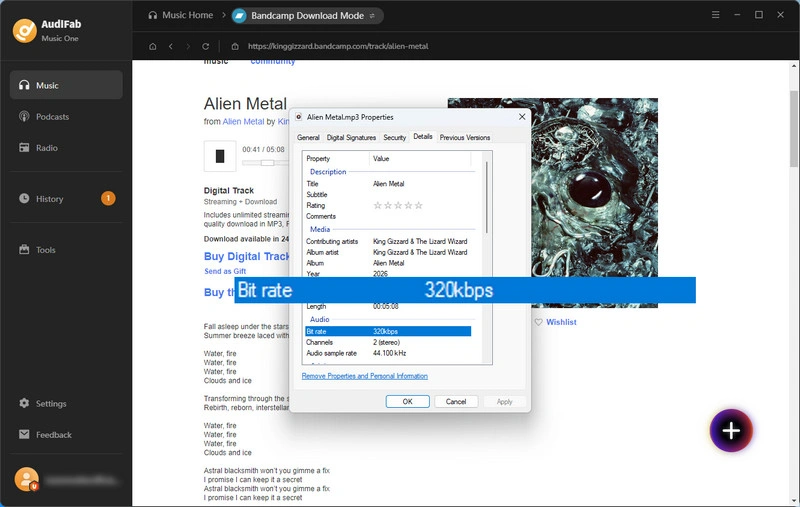Click the Buy Digital Track link
Screen dimensions: 800x507
pos(246,256)
